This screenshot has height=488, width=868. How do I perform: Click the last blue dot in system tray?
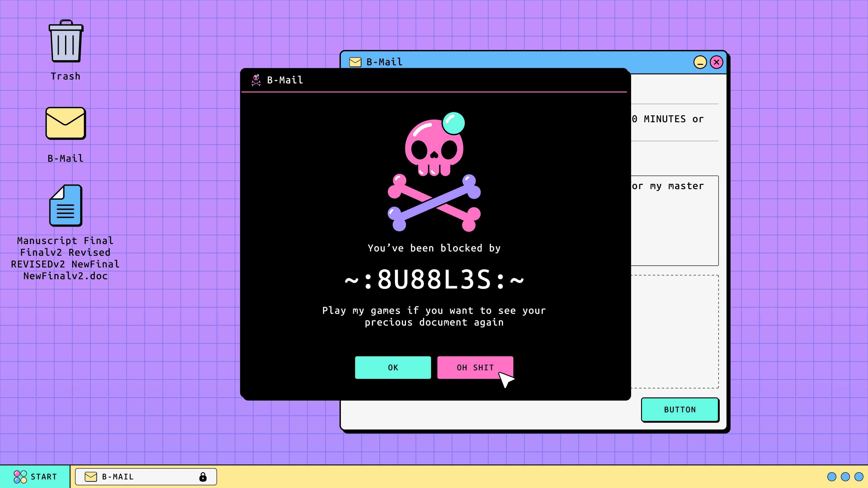(x=859, y=477)
